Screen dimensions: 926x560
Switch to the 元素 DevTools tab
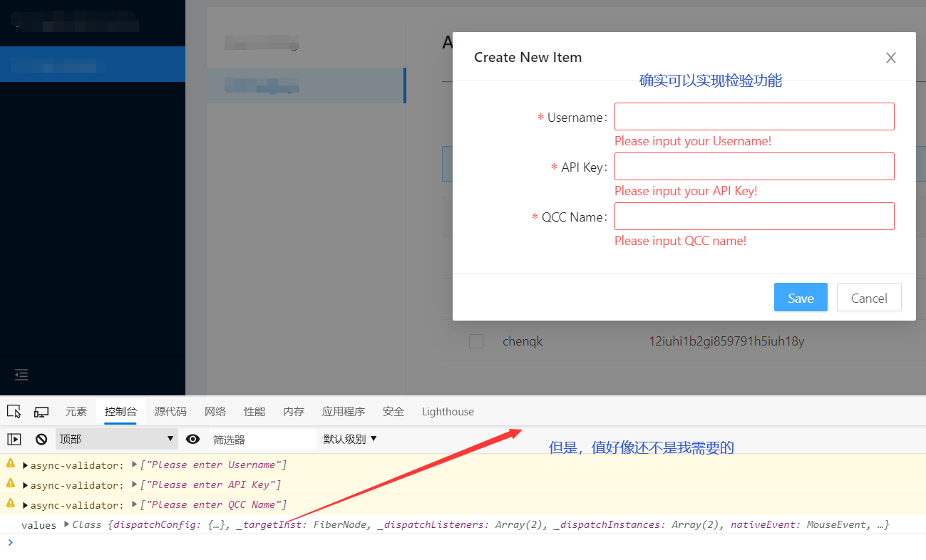click(x=76, y=411)
